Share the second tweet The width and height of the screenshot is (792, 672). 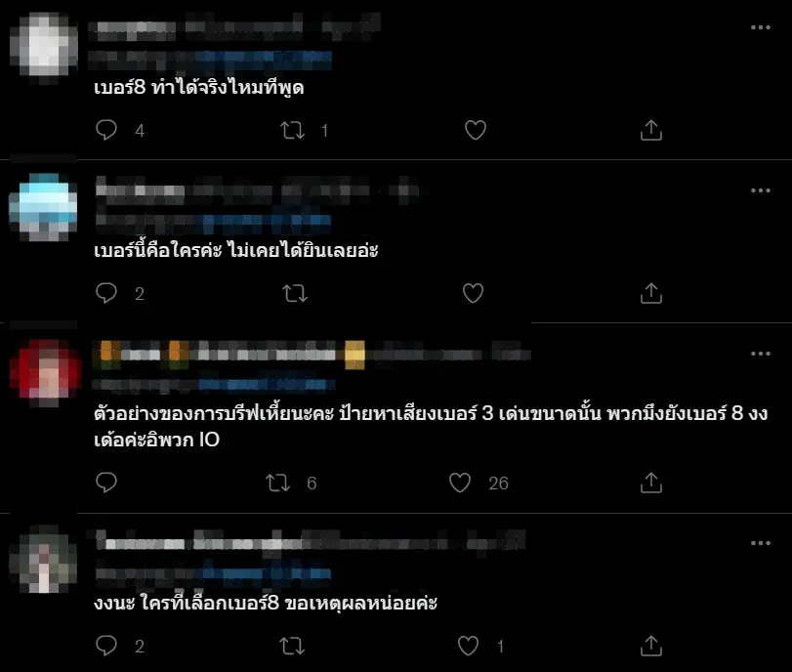[651, 293]
